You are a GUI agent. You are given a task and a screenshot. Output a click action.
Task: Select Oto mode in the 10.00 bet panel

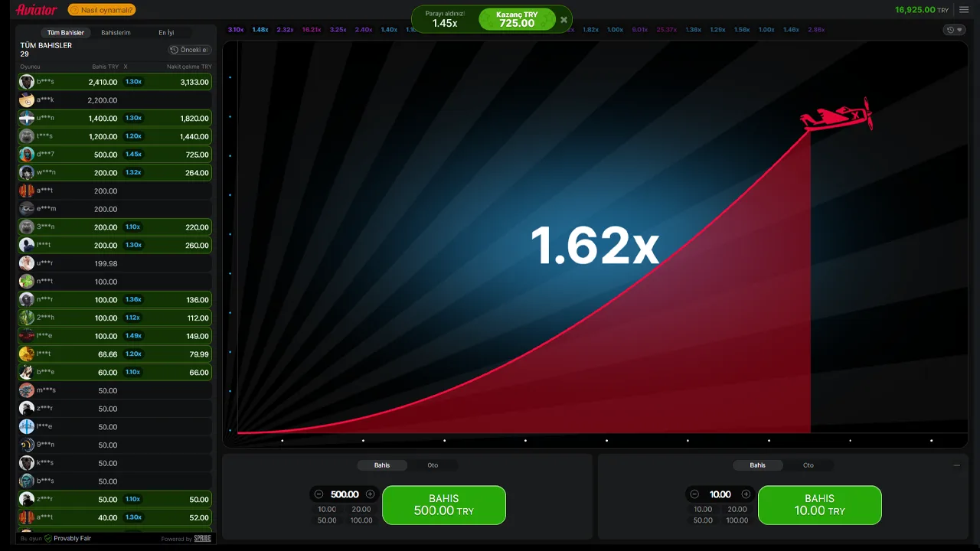tap(808, 465)
